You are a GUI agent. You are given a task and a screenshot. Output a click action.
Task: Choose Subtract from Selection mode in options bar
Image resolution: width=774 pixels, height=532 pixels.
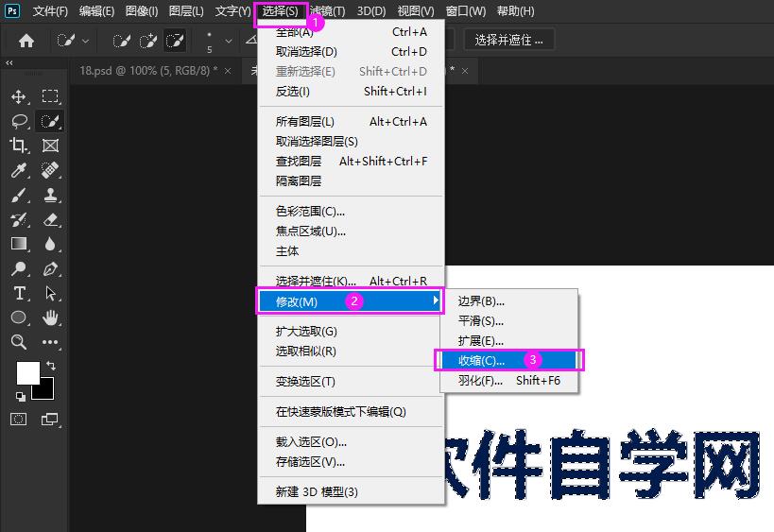175,41
